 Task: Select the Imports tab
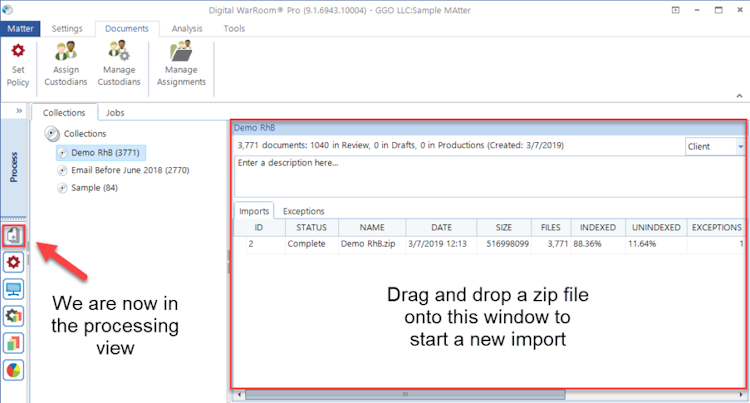pos(254,211)
